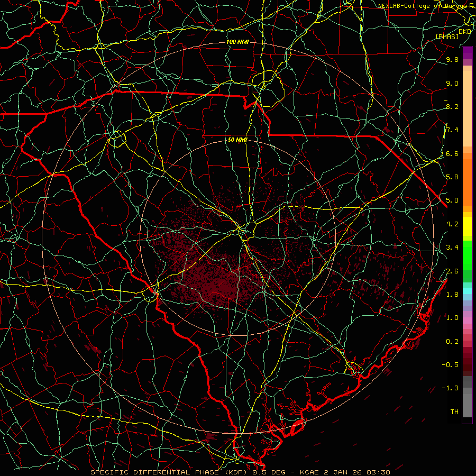The image size is (476, 476).
Task: Click the dark maroon segment of the color bar
Action: click(467, 361)
